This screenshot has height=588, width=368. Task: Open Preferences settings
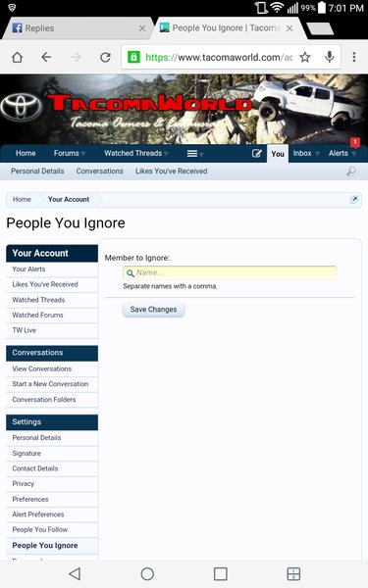[x=52, y=499]
